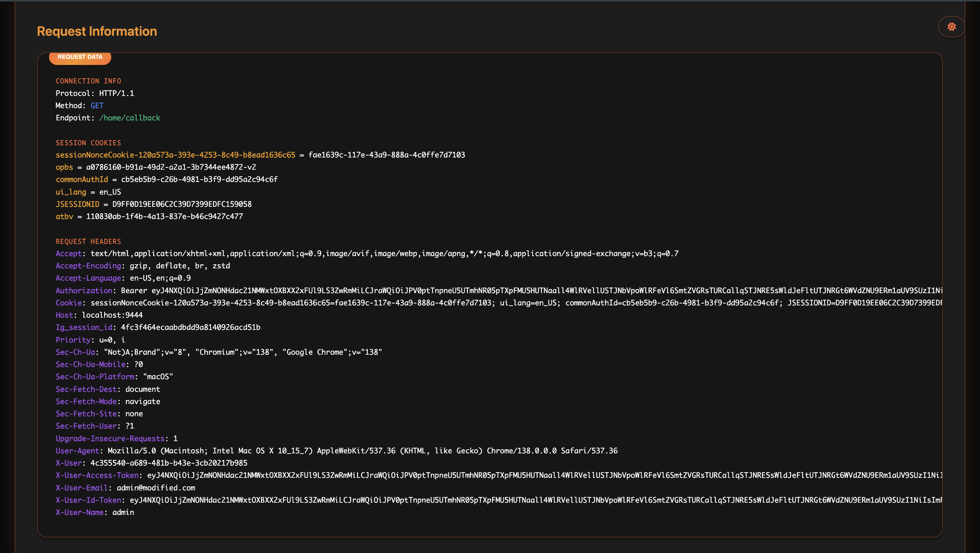The image size is (980, 553).
Task: Click the X-User header name
Action: coord(68,463)
